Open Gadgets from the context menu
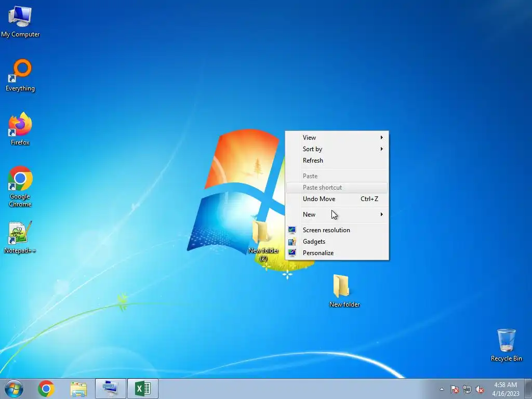This screenshot has height=399, width=532. [337, 242]
